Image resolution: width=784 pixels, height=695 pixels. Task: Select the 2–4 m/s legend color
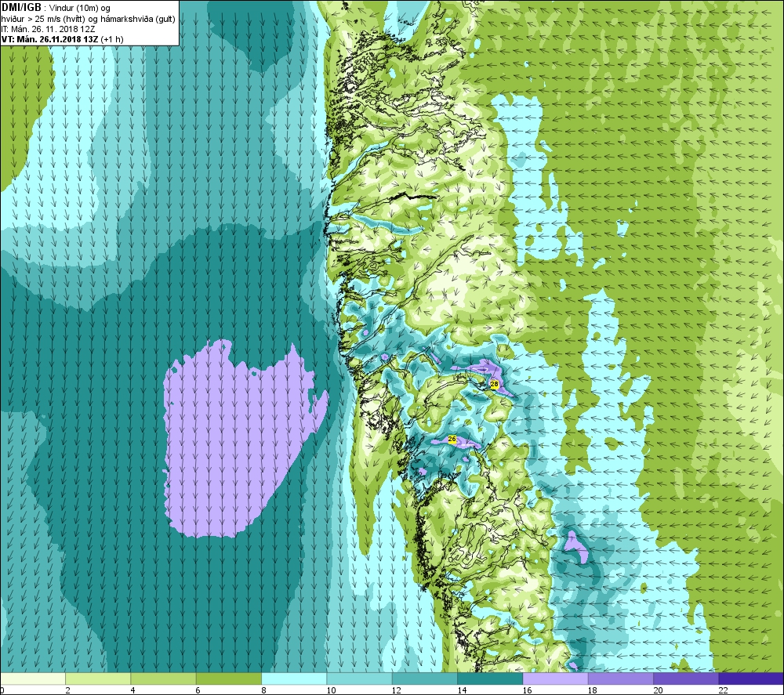98,679
